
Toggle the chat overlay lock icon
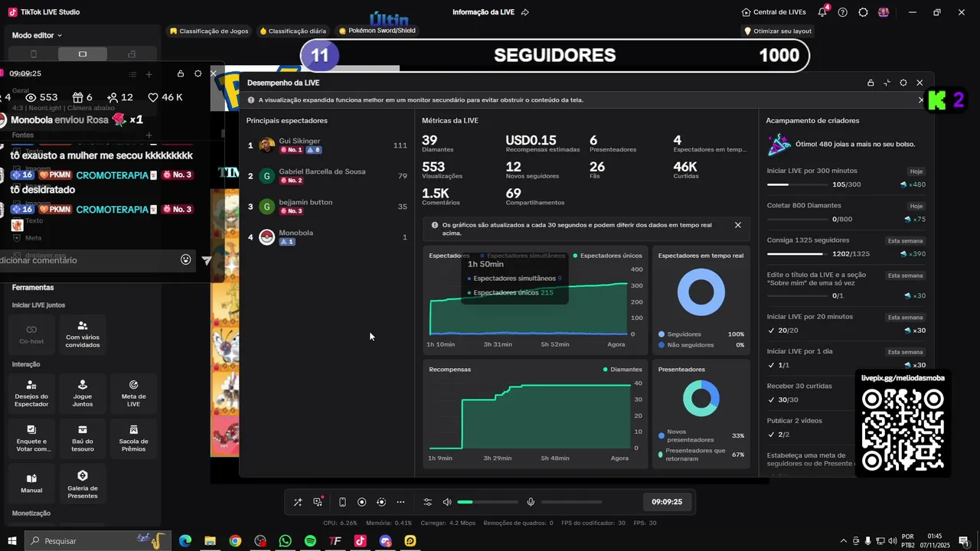(181, 73)
